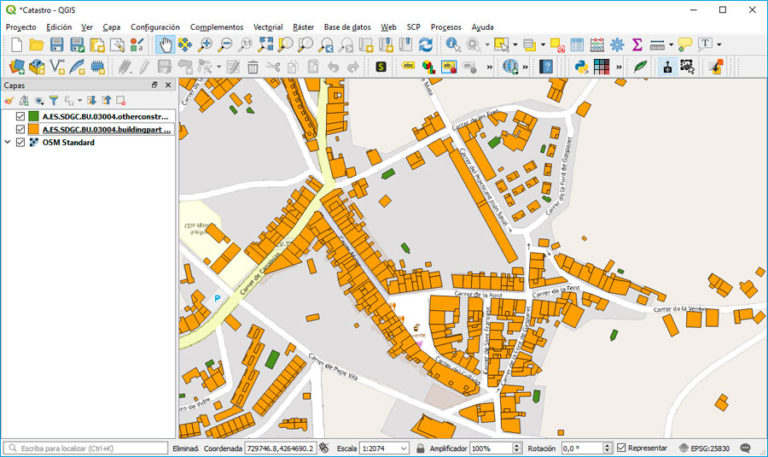Toggle visibility of otherconstr layer
The image size is (768, 457).
tap(20, 116)
